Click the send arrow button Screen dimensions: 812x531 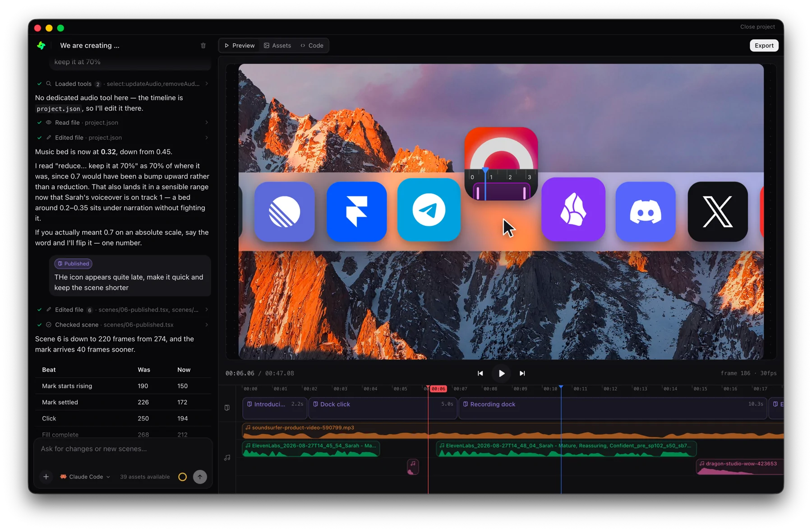(x=200, y=477)
